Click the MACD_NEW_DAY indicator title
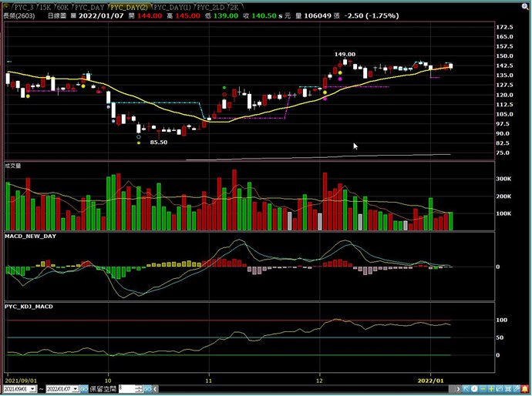Screen dimensions: 532x396 point(31,237)
